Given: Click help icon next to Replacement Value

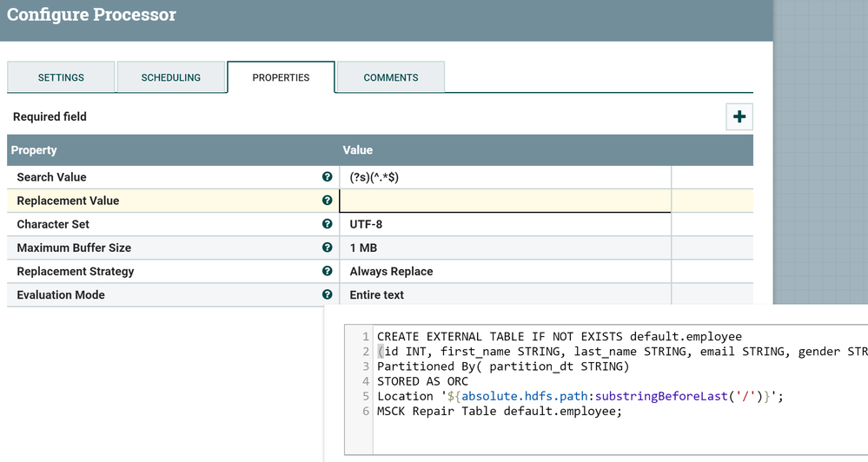Looking at the screenshot, I should [327, 200].
